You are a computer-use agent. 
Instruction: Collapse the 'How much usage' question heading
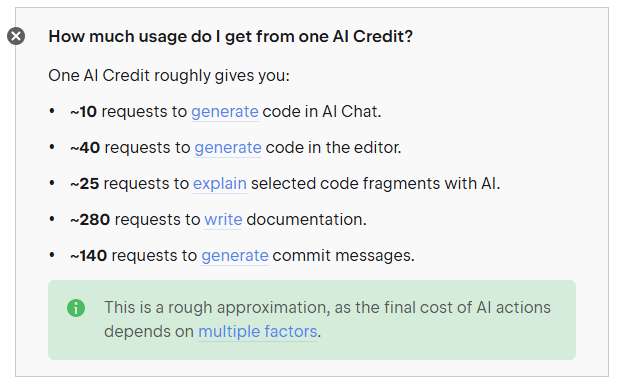(230, 36)
